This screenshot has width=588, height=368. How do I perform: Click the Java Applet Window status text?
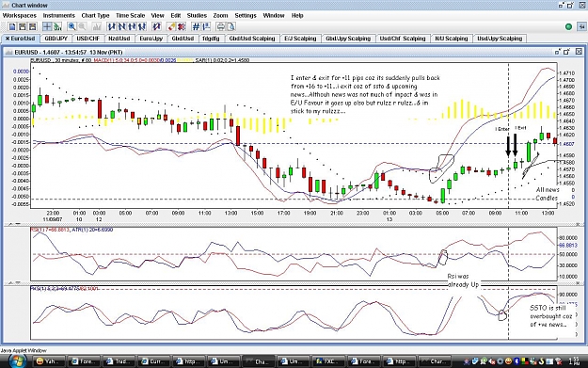click(24, 350)
